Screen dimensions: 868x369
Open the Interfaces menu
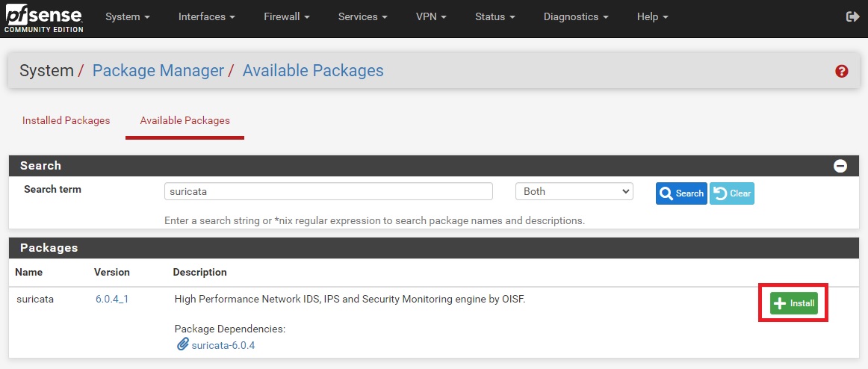point(206,16)
